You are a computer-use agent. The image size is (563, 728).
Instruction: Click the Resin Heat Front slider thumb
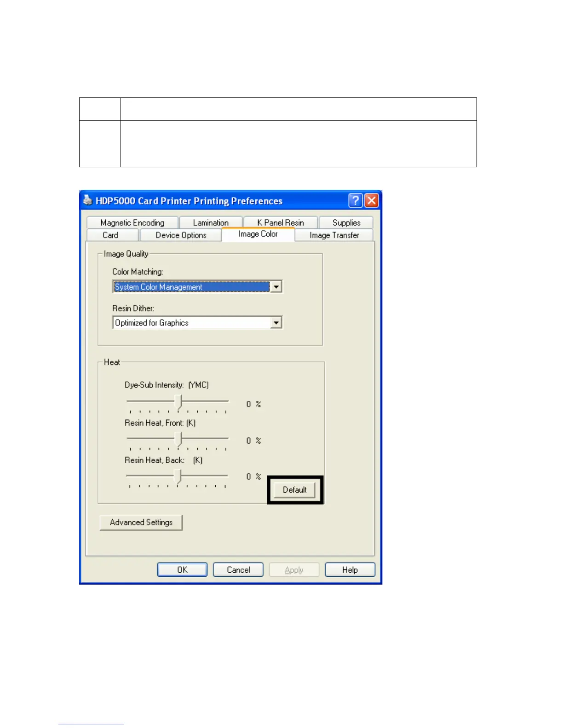(x=179, y=439)
